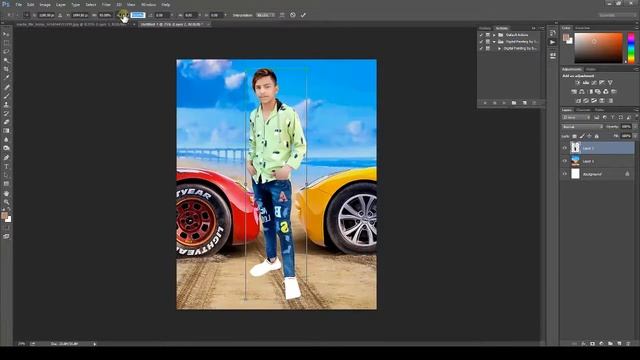Image resolution: width=640 pixels, height=360 pixels.
Task: Expand the Default Actions set
Action: [494, 35]
